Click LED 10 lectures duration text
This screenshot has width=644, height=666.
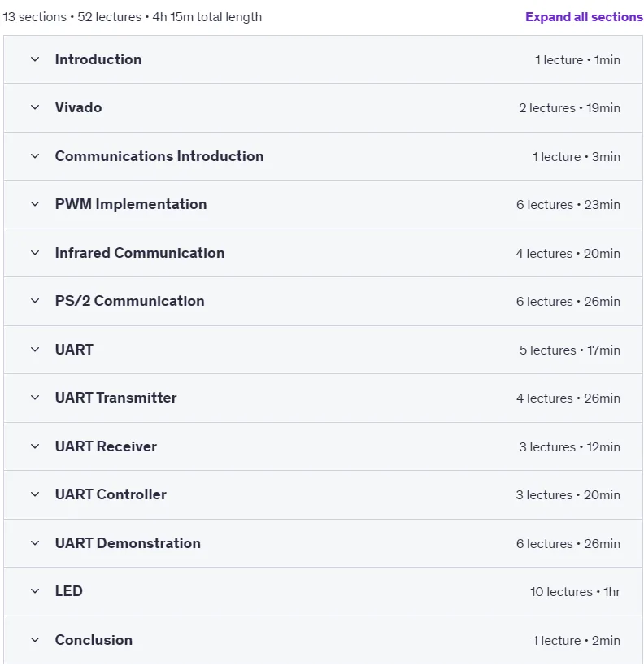click(x=575, y=592)
